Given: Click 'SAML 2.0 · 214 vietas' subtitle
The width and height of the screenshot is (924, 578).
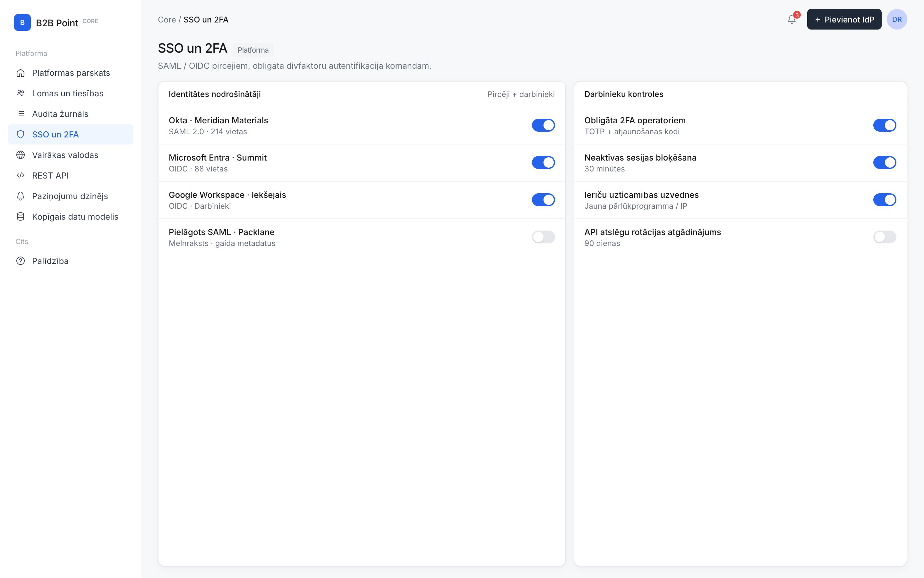Looking at the screenshot, I should (208, 132).
